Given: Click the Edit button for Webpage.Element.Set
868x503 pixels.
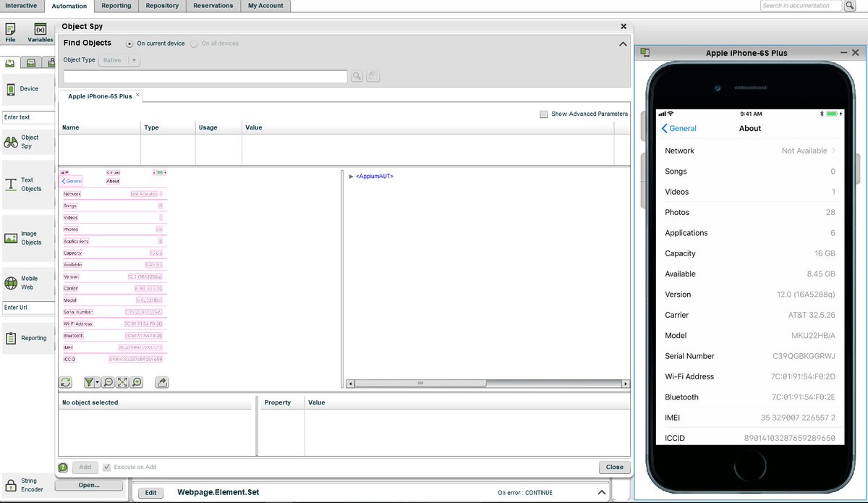Looking at the screenshot, I should [150, 493].
